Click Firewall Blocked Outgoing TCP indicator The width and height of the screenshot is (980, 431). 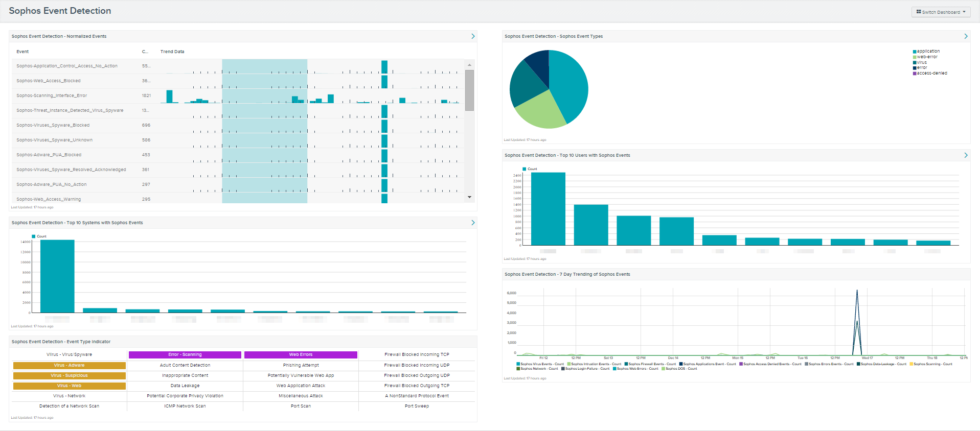[x=417, y=386]
